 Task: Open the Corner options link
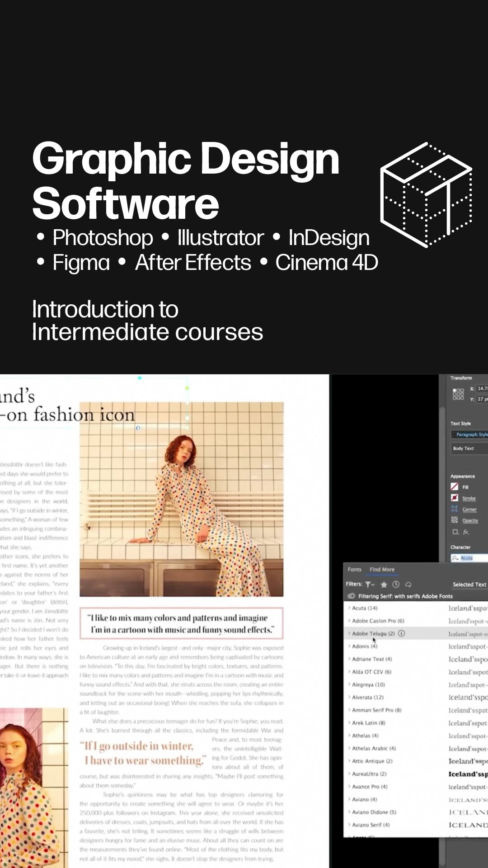pos(469,509)
